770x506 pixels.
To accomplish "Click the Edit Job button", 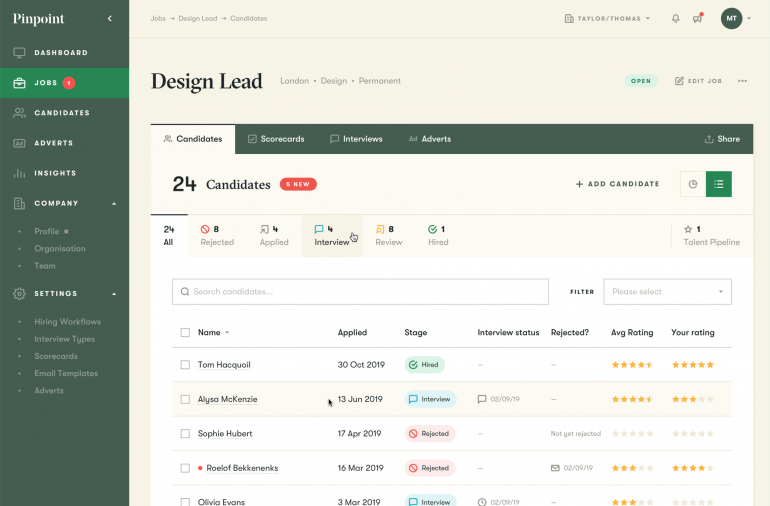I will (698, 81).
